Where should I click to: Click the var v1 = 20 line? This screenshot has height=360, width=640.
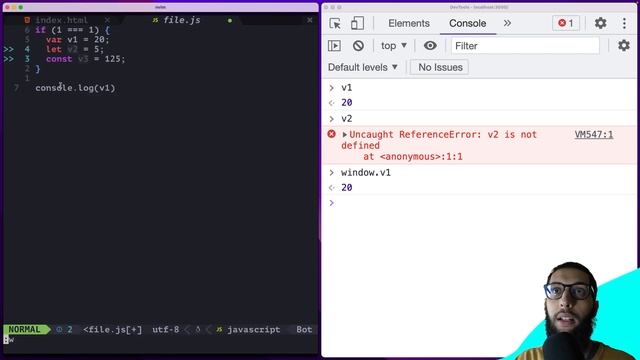pyautogui.click(x=78, y=40)
